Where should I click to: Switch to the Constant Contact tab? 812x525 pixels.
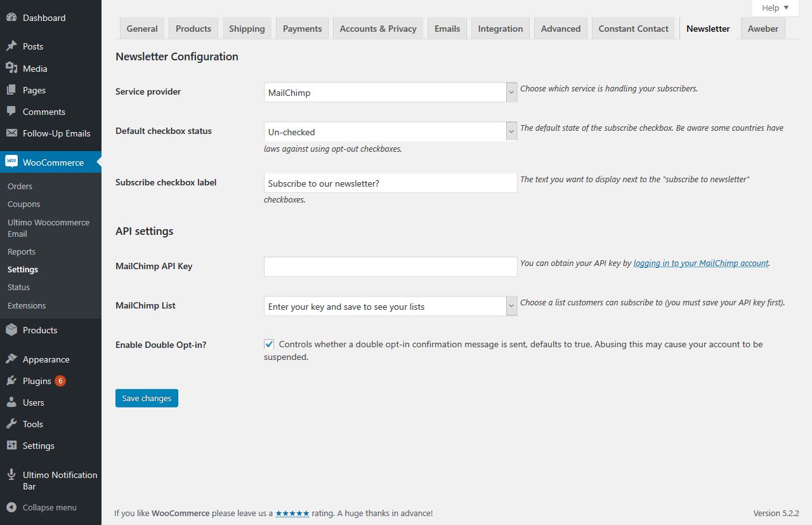[x=634, y=29]
